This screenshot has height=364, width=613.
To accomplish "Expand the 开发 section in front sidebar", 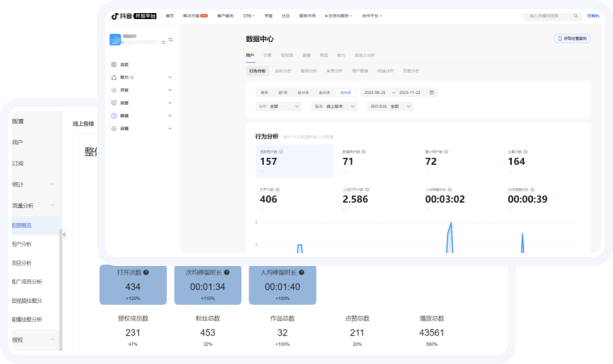I will tap(170, 90).
